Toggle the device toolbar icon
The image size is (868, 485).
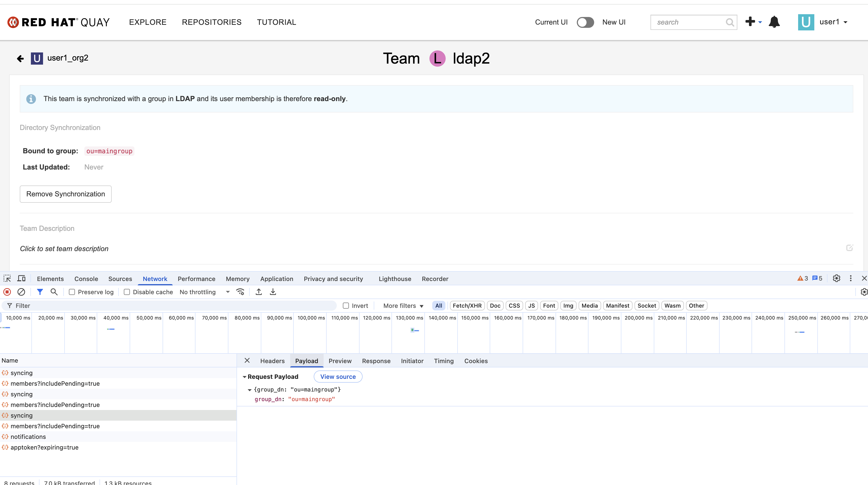tap(21, 278)
